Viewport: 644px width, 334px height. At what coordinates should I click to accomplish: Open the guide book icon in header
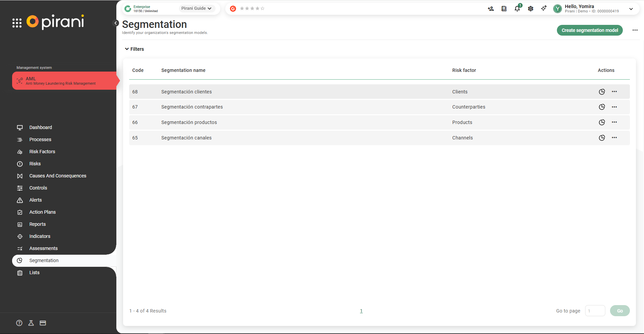tap(504, 9)
